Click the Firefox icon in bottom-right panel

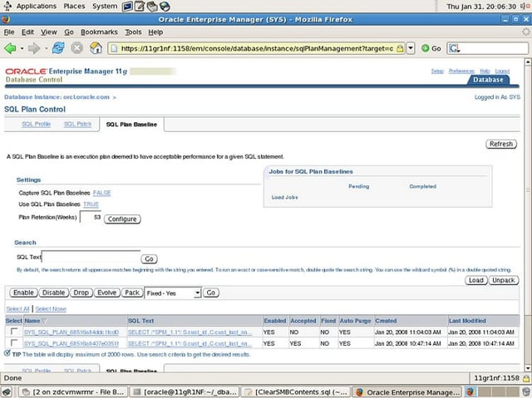pyautogui.click(x=470, y=392)
